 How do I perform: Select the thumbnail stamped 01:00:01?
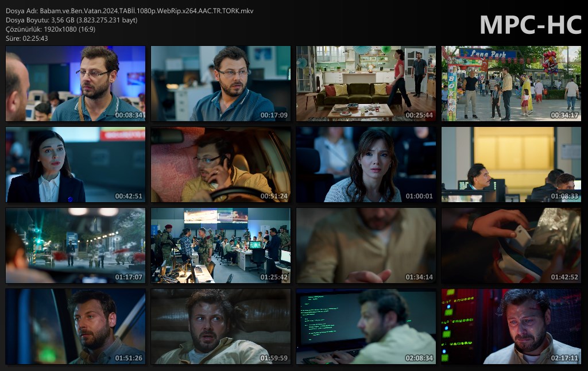click(x=366, y=165)
